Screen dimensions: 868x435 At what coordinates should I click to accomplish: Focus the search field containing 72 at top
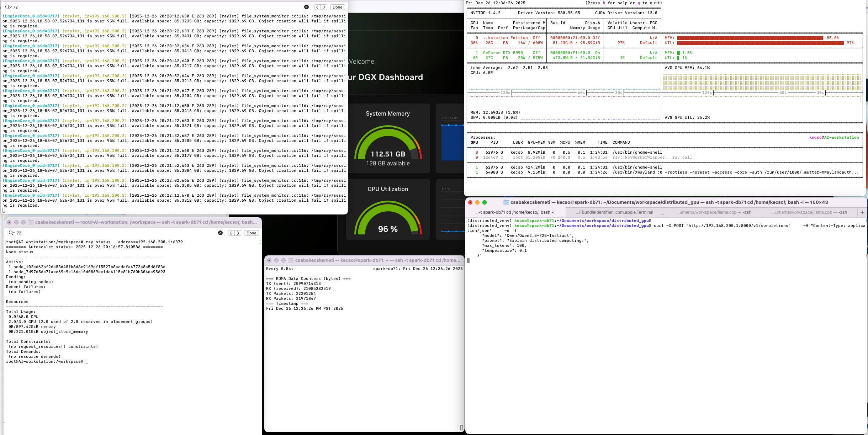157,7
